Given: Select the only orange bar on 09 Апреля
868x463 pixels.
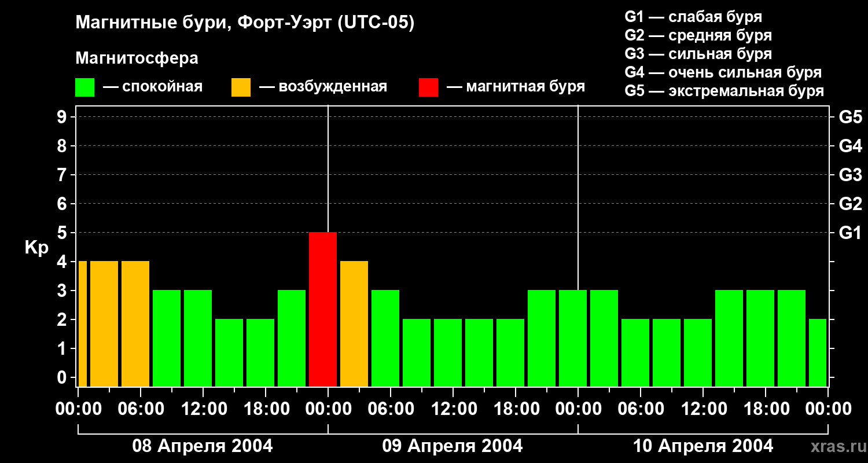Looking at the screenshot, I should [x=354, y=324].
